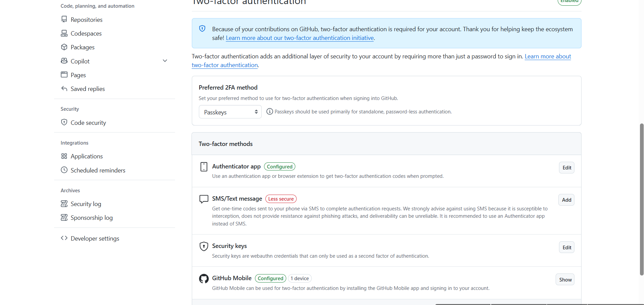This screenshot has height=305, width=644.
Task: Click the Applications grid icon
Action: [x=64, y=156]
